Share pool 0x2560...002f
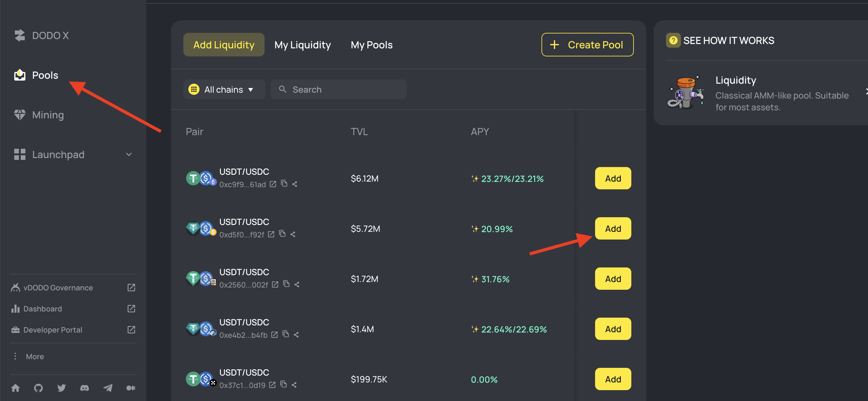Screen dimensions: 868x401 [297, 284]
